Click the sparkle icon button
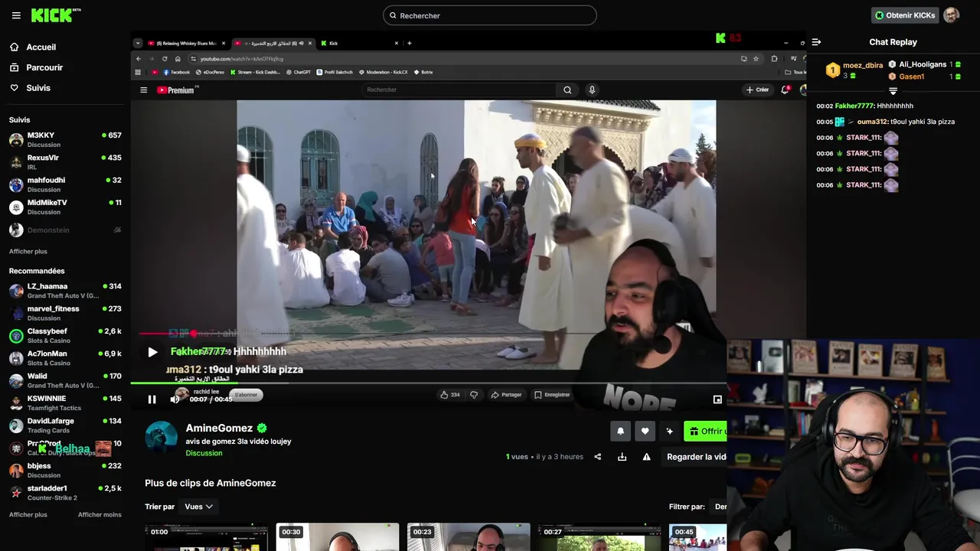This screenshot has height=551, width=980. click(669, 432)
